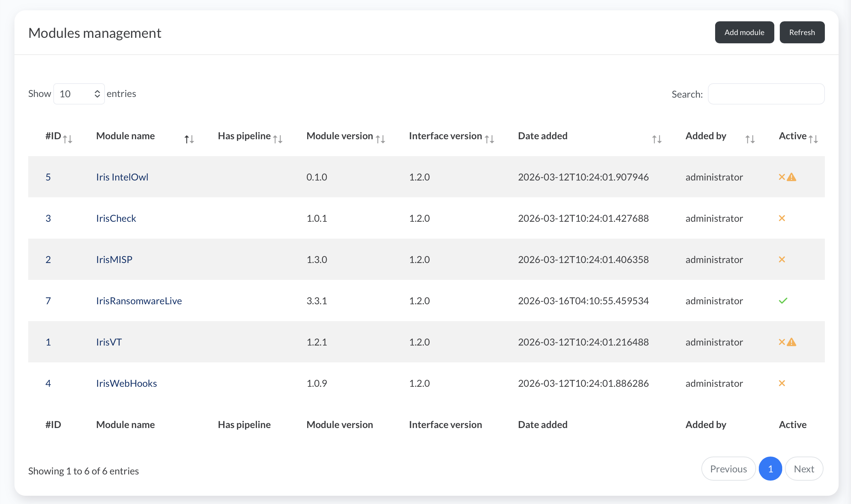Toggle active status for IrisWebHooks
The image size is (851, 504).
[782, 383]
